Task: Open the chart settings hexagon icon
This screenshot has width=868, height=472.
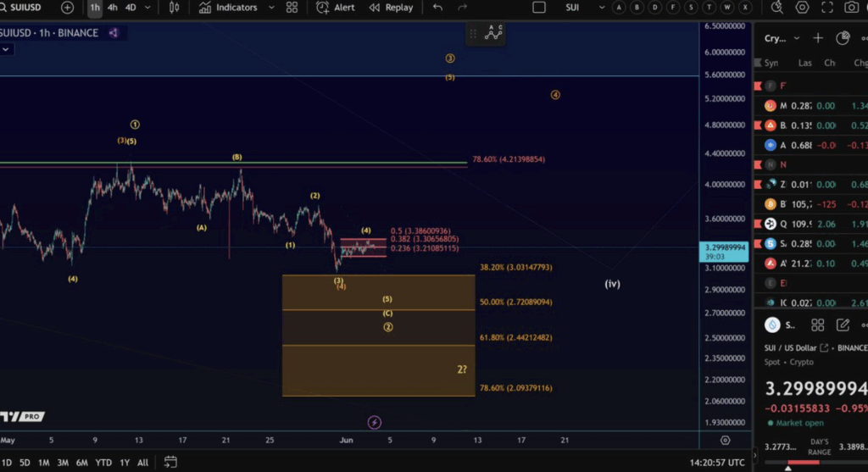Action: point(802,7)
